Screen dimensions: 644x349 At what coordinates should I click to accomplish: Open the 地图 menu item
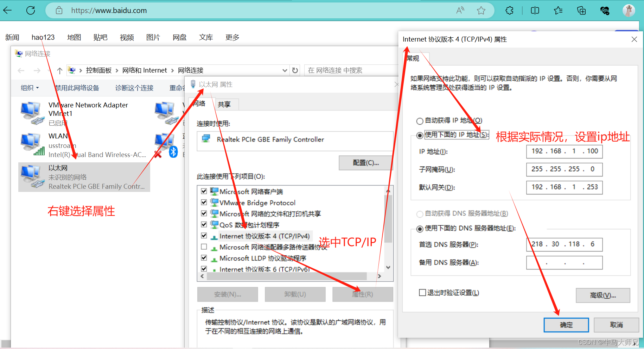74,37
